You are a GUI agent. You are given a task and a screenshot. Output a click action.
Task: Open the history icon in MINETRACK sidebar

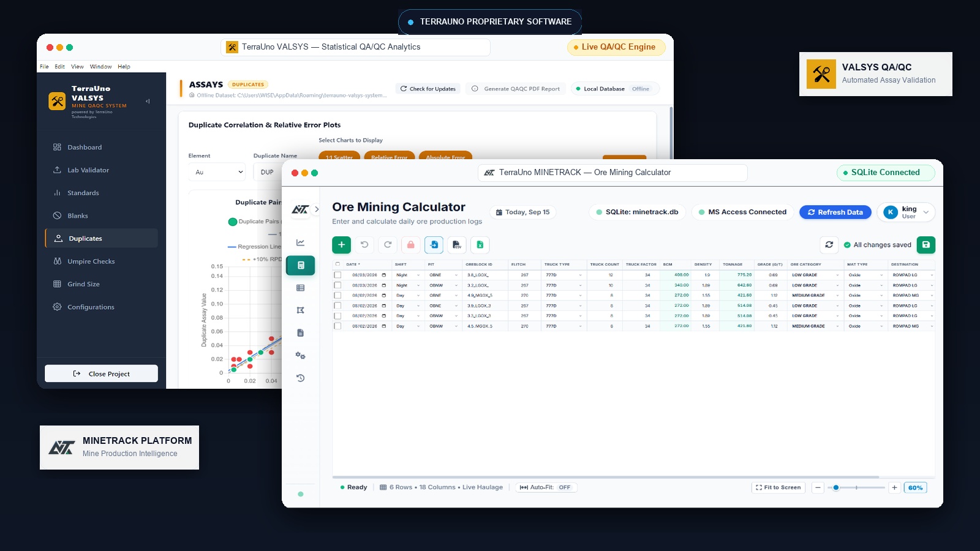300,378
